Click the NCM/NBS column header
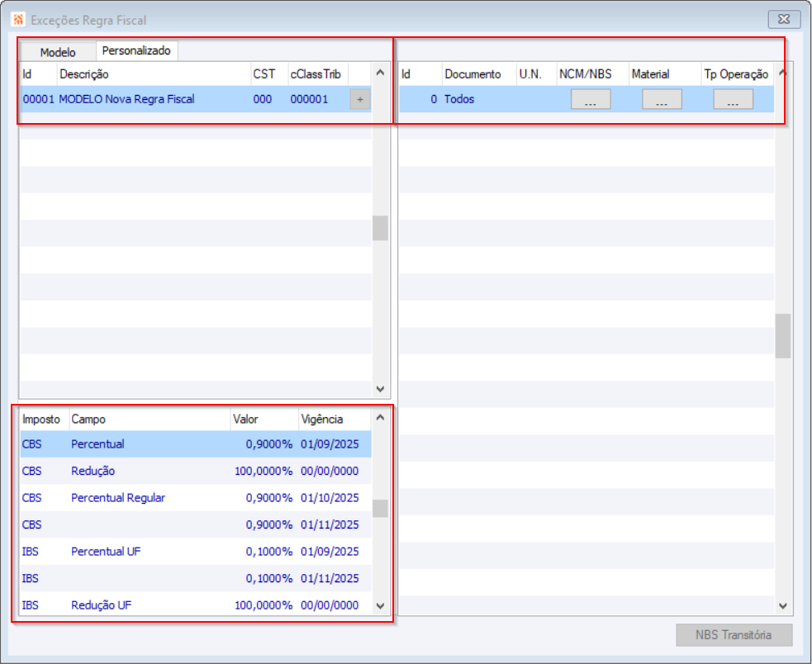 (592, 74)
